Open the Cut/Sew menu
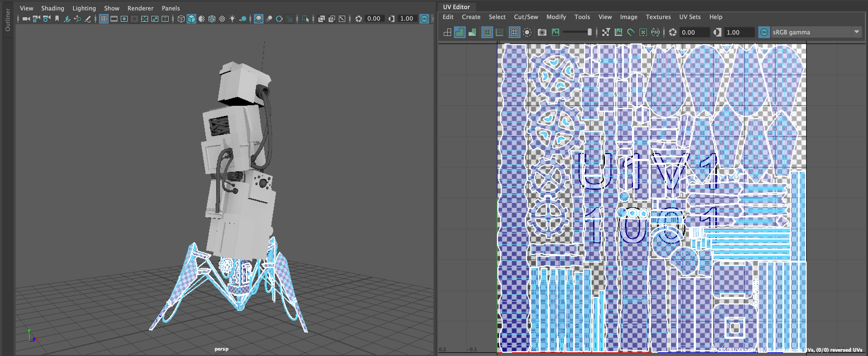Screen dimensions: 868x356 (526, 17)
